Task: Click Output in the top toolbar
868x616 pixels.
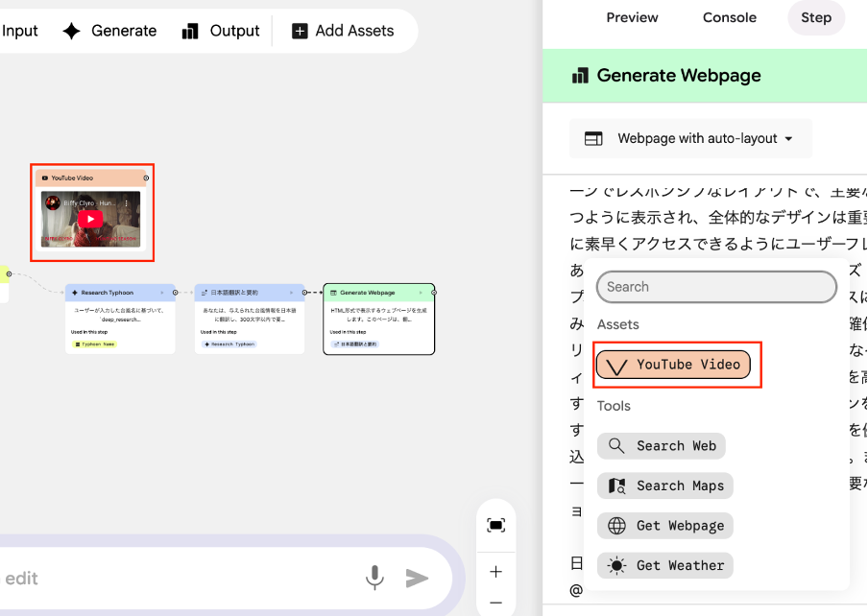Action: click(220, 31)
